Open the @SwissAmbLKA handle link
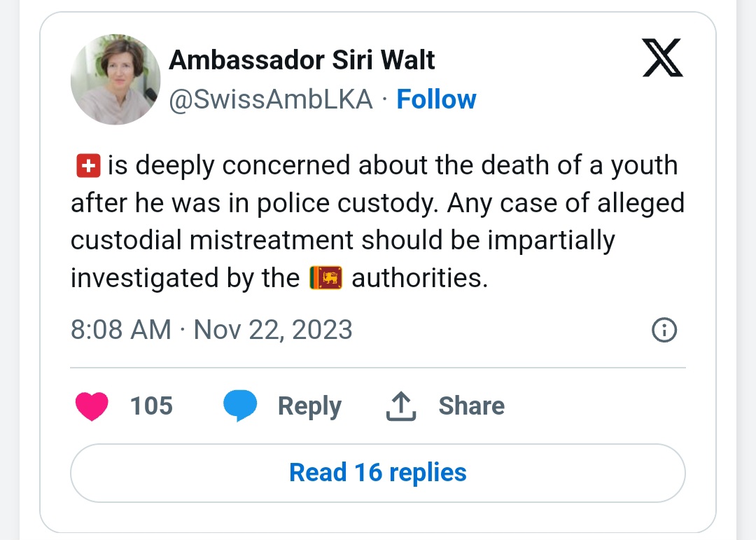The width and height of the screenshot is (756, 540). 271,100
